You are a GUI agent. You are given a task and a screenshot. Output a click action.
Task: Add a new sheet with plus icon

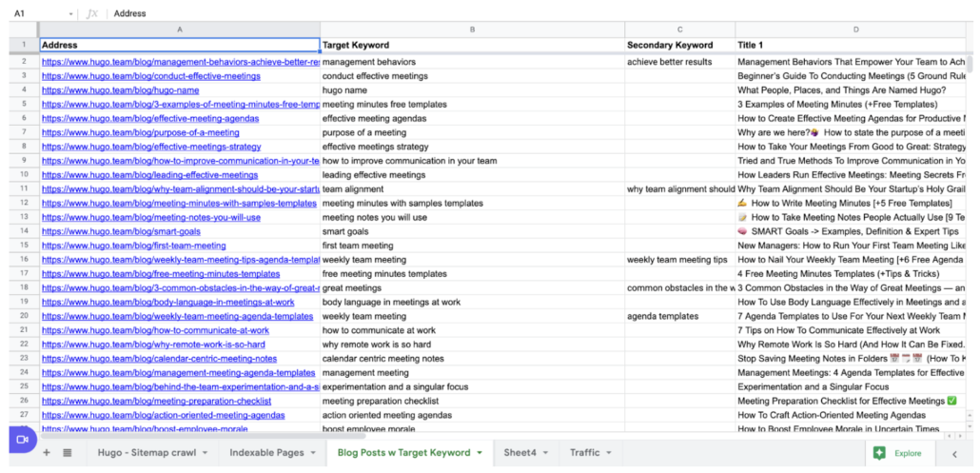[x=47, y=453]
